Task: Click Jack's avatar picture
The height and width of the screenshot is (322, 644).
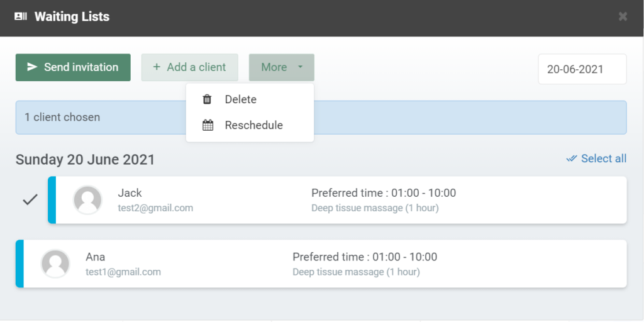Action: pyautogui.click(x=87, y=200)
